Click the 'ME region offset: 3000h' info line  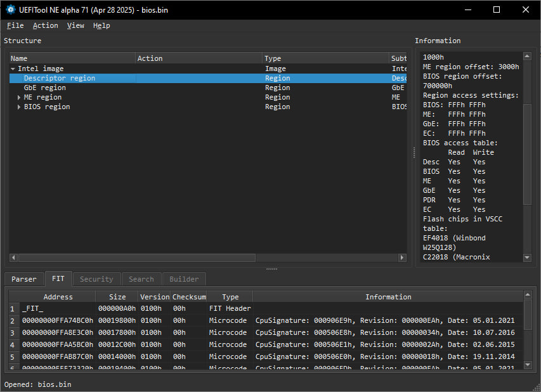click(471, 67)
